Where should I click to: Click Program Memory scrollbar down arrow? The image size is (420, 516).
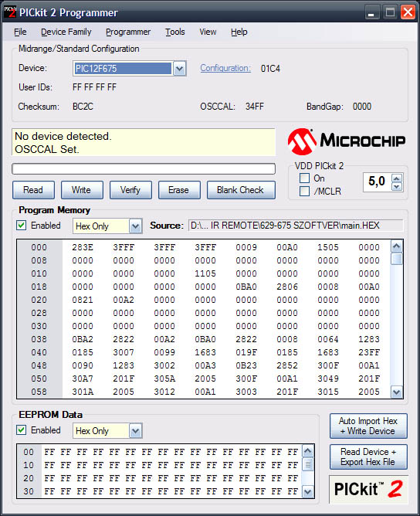pyautogui.click(x=397, y=392)
